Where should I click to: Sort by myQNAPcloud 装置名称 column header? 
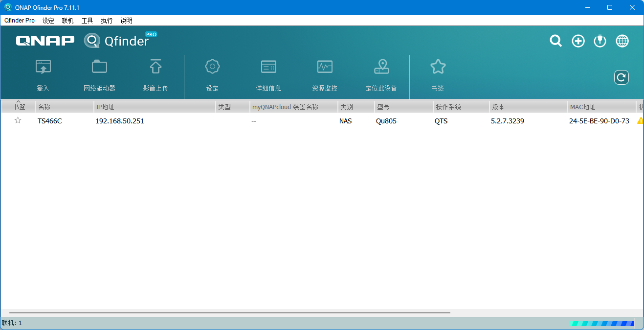click(x=293, y=107)
